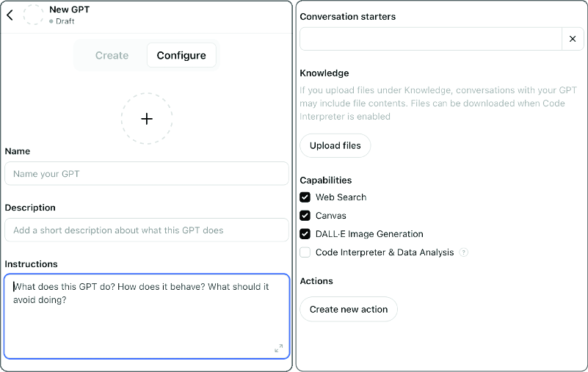Click the GPT avatar circle in the header
This screenshot has height=372, width=588.
(x=33, y=15)
